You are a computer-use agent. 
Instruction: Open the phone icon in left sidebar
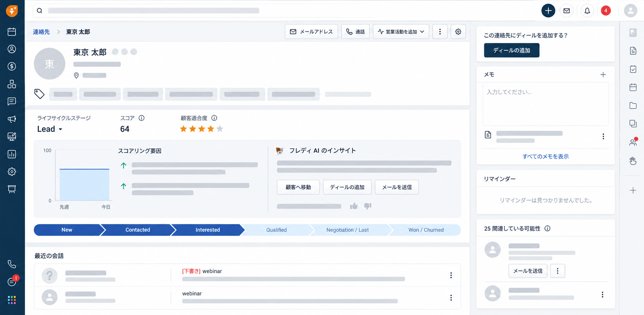point(12,264)
